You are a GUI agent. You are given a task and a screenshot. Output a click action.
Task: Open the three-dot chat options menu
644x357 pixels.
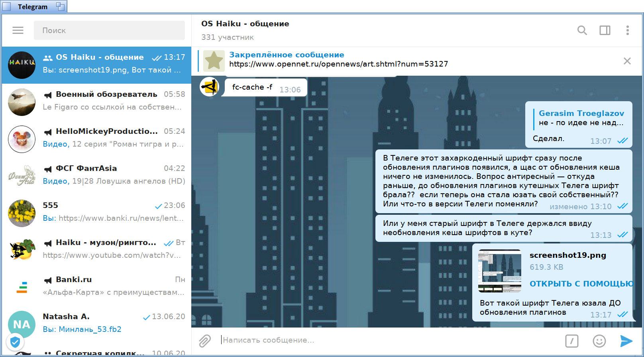pos(627,30)
